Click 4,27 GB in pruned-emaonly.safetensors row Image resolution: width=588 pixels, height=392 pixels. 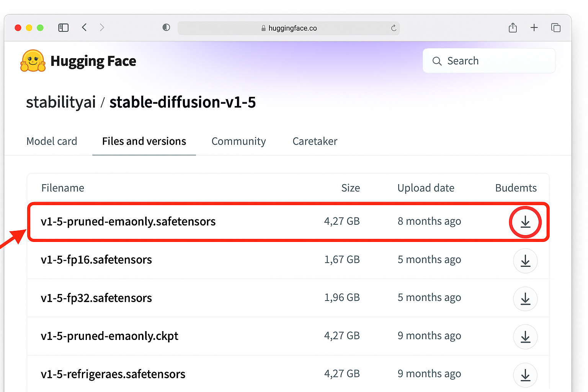[x=342, y=221]
